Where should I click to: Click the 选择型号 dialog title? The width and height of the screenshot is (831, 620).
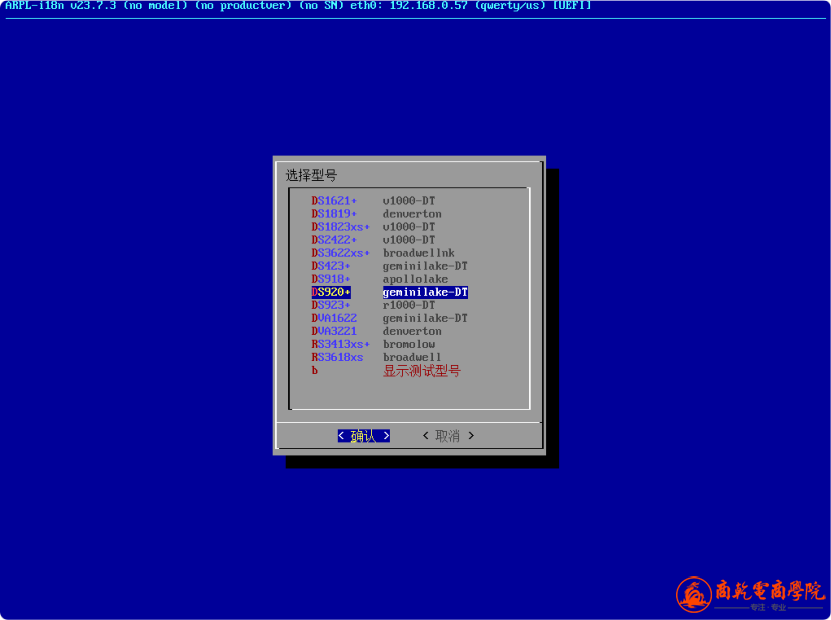tap(311, 175)
